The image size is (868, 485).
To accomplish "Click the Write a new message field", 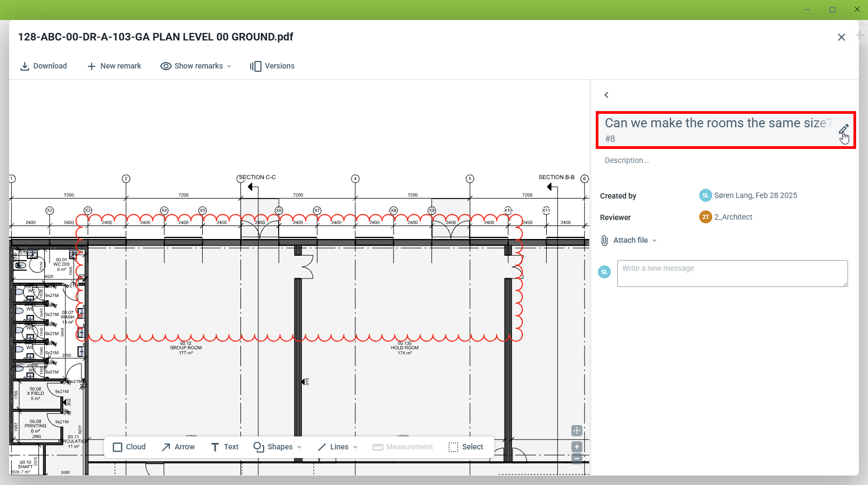I will [x=732, y=274].
